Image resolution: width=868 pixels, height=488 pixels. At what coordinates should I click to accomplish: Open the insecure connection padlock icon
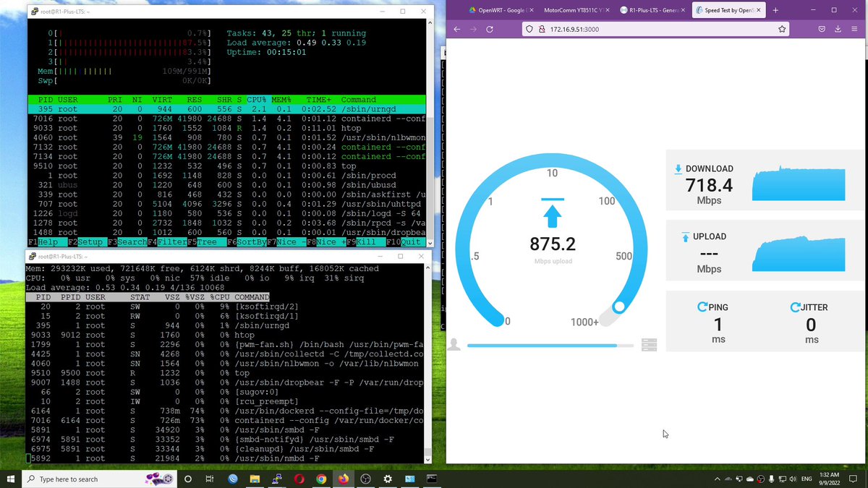pos(542,29)
